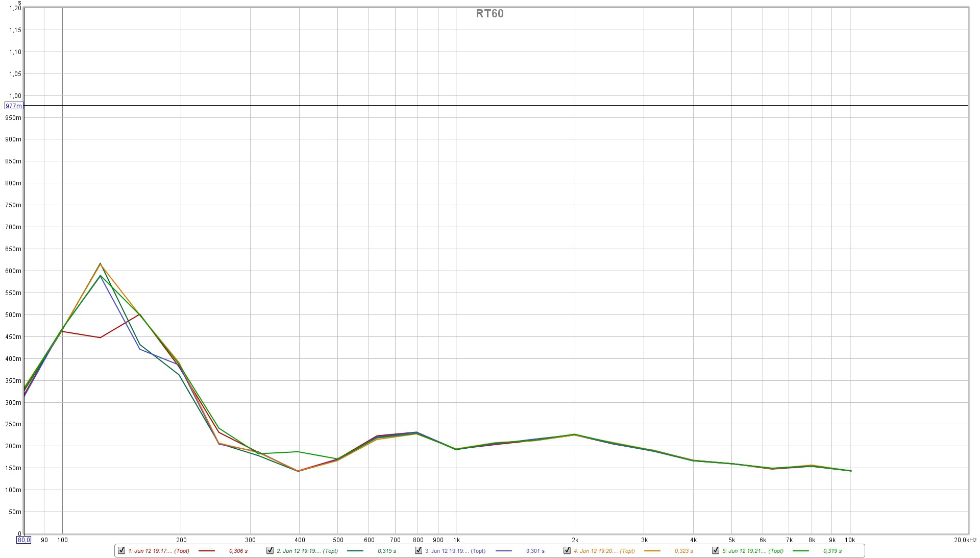The width and height of the screenshot is (980, 558).
Task: Uncheck the measurement 1 legend checkbox
Action: coord(121,550)
